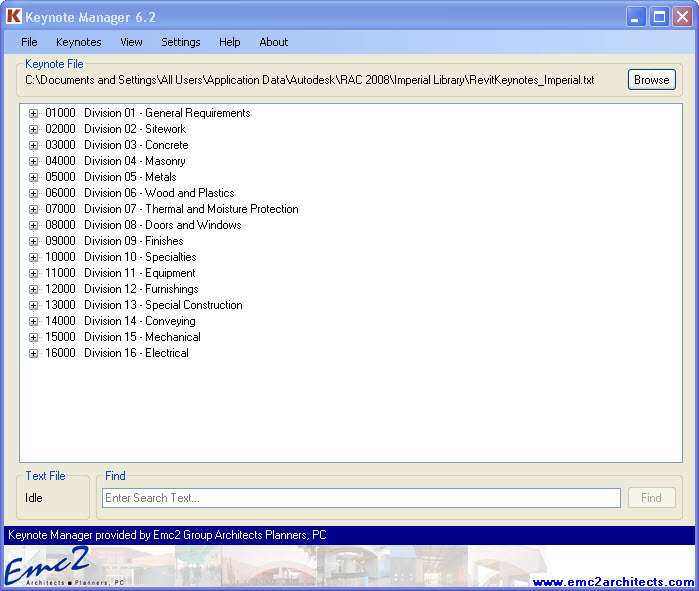This screenshot has height=591, width=699.
Task: Select Division 12 - Furnishings row
Action: (x=122, y=289)
